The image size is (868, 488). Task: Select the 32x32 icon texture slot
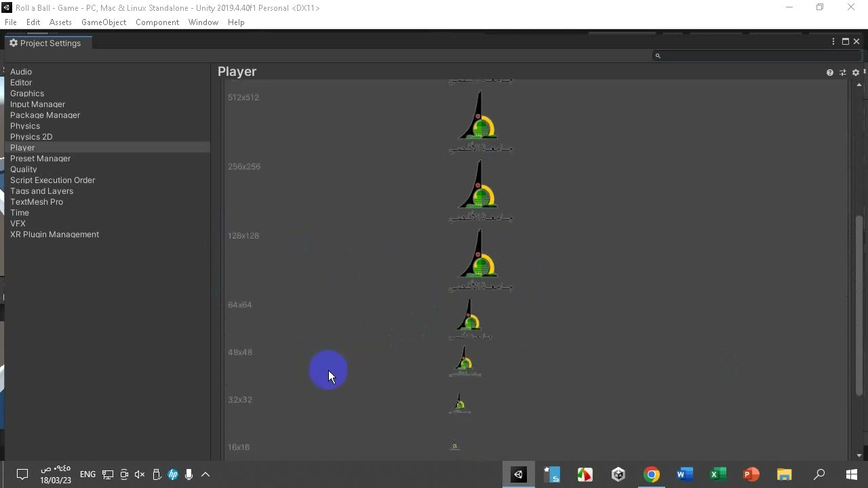459,404
